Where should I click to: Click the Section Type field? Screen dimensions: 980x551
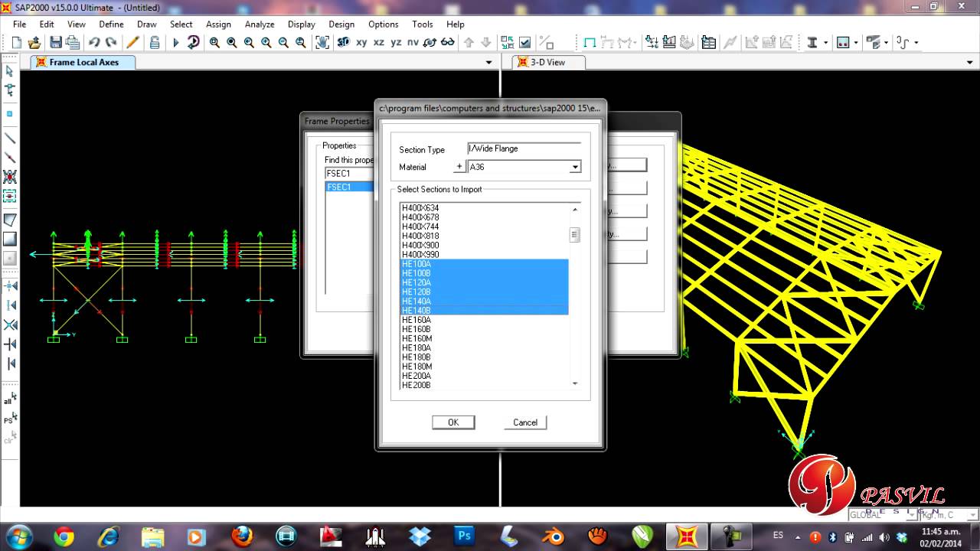click(524, 149)
